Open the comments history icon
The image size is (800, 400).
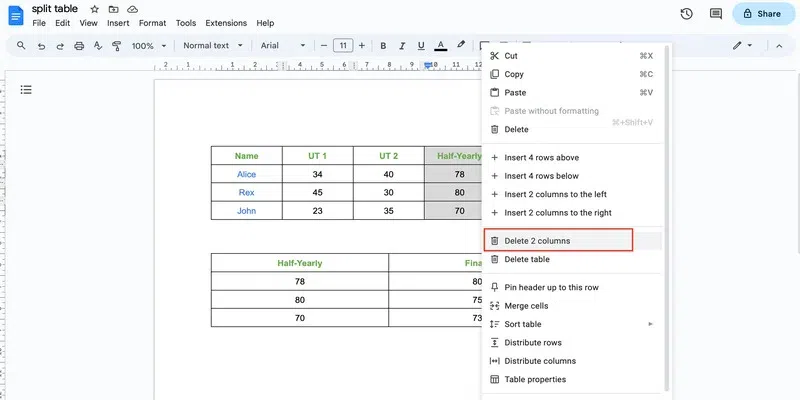(716, 14)
